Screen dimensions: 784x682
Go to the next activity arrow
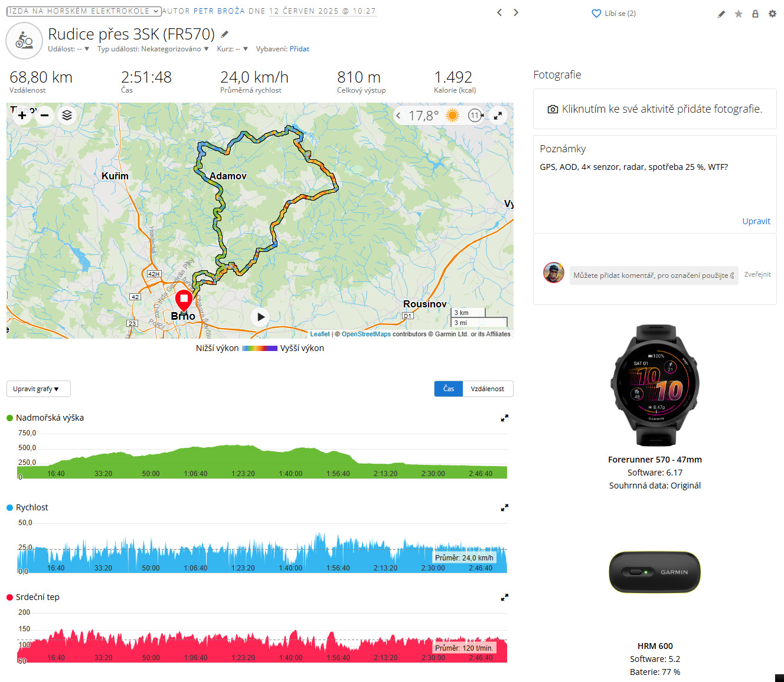pyautogui.click(x=516, y=12)
